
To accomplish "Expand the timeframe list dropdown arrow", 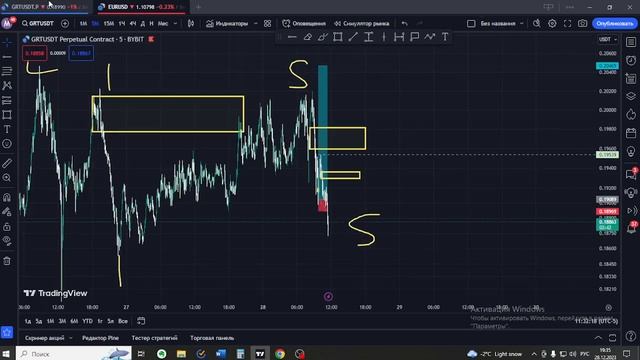I will pyautogui.click(x=176, y=24).
